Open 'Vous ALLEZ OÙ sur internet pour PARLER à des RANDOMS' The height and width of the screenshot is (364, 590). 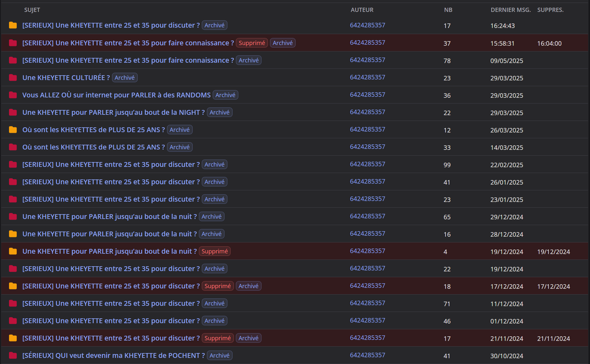coord(116,95)
